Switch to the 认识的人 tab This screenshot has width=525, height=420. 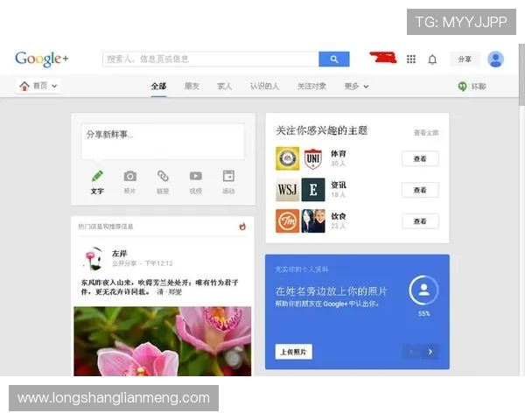click(264, 87)
